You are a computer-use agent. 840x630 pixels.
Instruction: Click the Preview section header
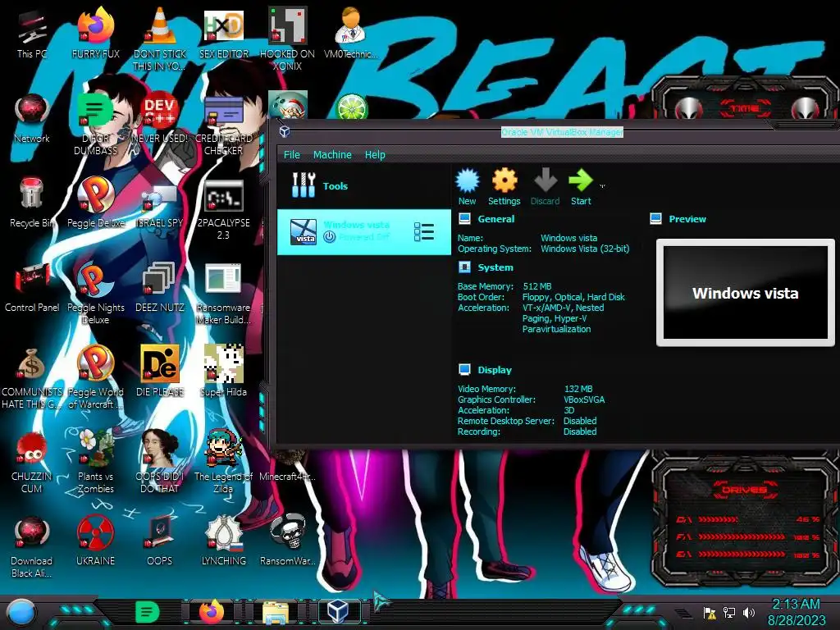pos(687,219)
